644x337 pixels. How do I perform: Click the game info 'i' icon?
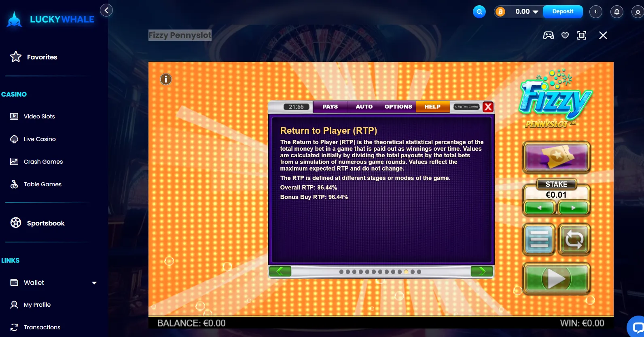click(x=166, y=79)
